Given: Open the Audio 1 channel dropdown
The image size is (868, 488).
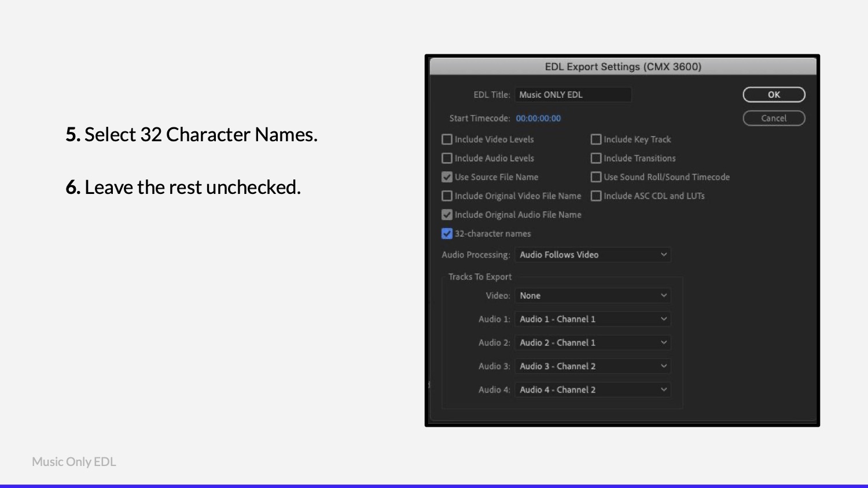Looking at the screenshot, I should [x=593, y=319].
